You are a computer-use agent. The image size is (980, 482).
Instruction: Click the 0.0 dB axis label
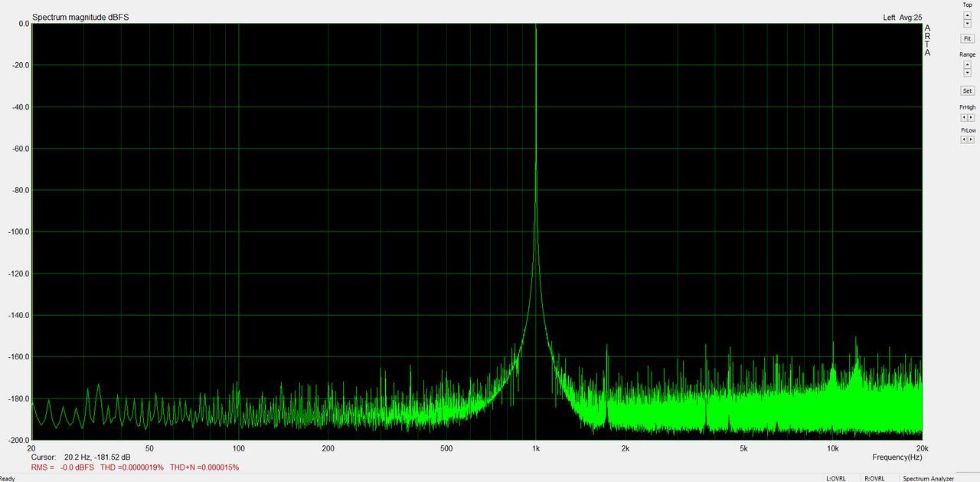click(22, 24)
